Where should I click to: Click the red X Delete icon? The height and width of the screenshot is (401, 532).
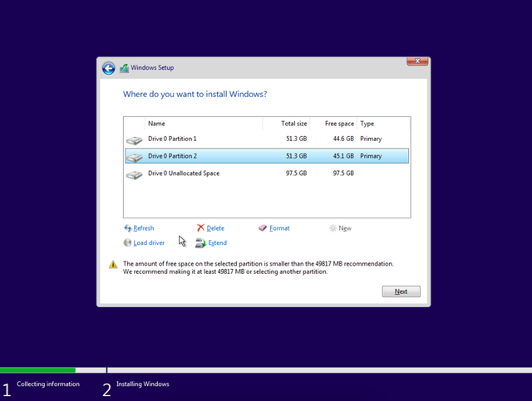point(201,227)
